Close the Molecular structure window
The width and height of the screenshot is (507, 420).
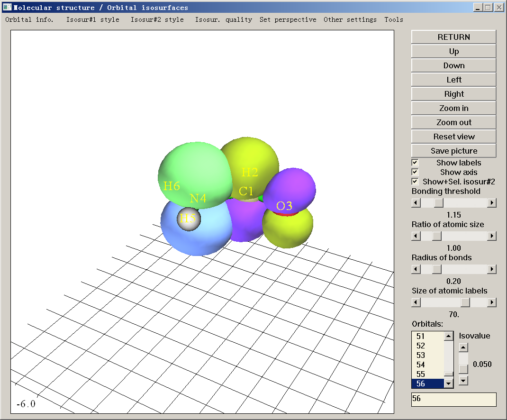point(498,7)
